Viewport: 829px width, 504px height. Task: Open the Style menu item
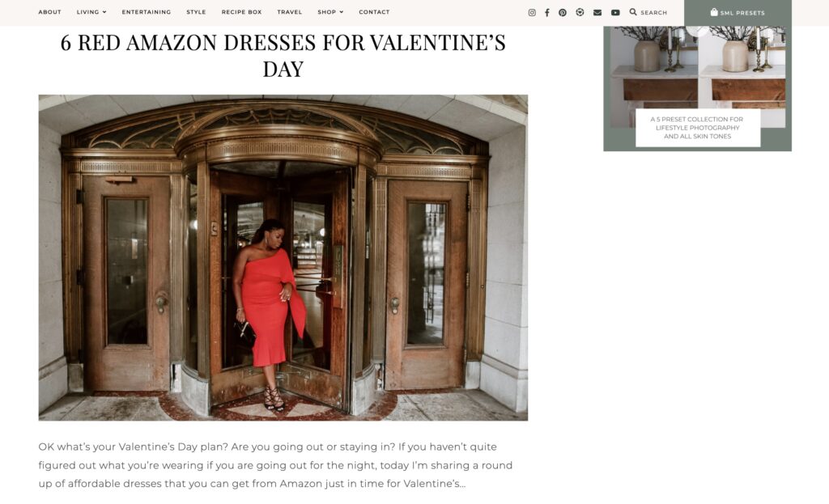pyautogui.click(x=196, y=12)
